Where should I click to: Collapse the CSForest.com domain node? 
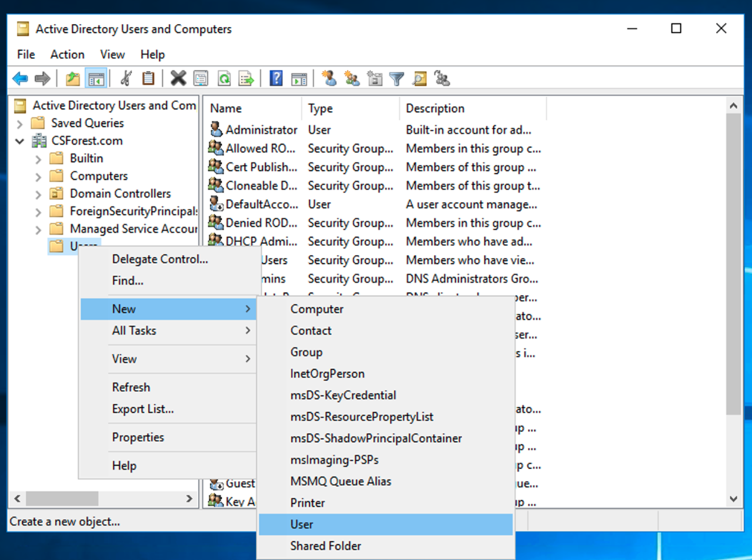click(18, 141)
